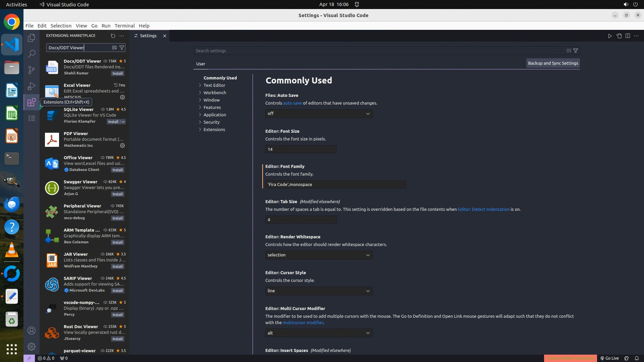Select the User settings tab

(201, 64)
